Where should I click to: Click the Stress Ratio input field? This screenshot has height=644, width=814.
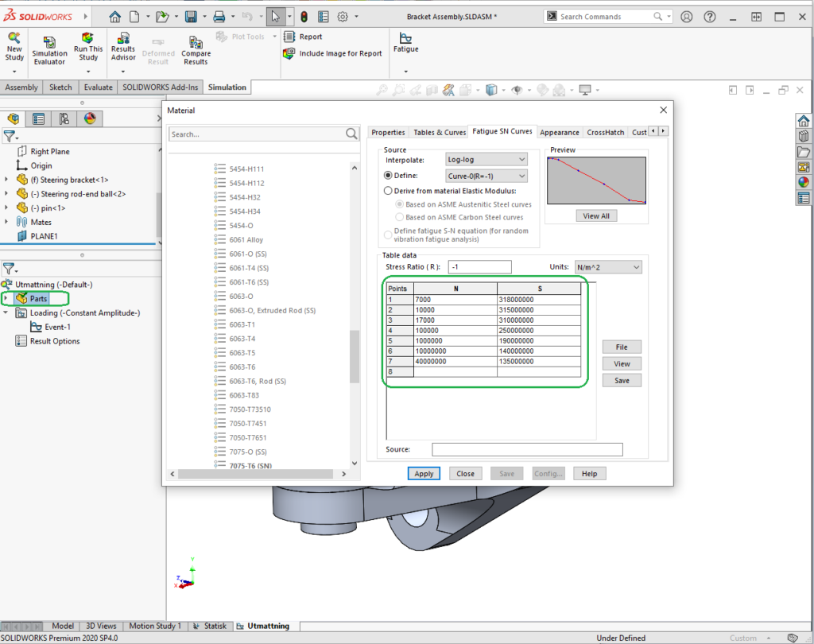click(479, 267)
